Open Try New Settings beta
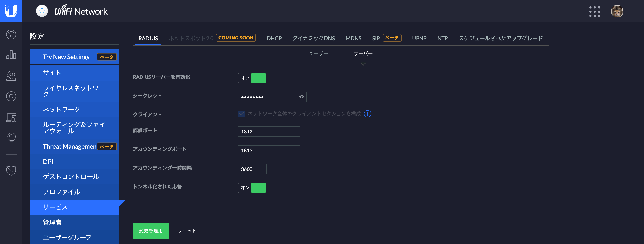Viewport: 644px width, 244px height. tap(74, 57)
